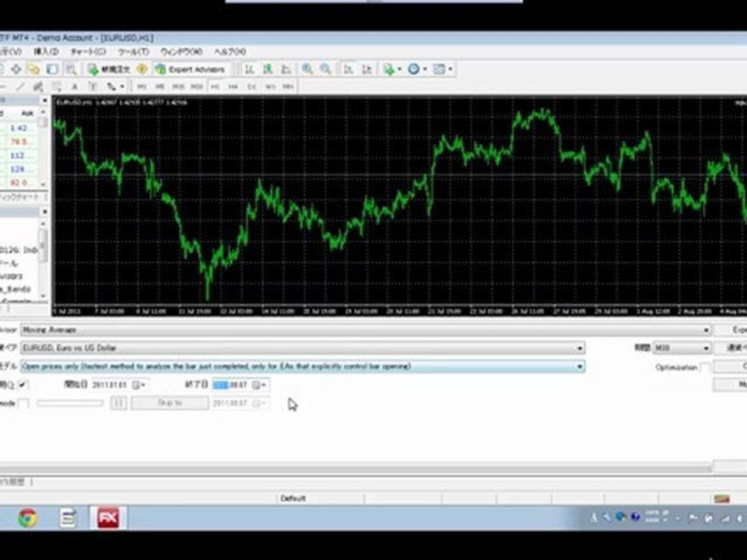Select the MN timeframe button

pos(288,86)
